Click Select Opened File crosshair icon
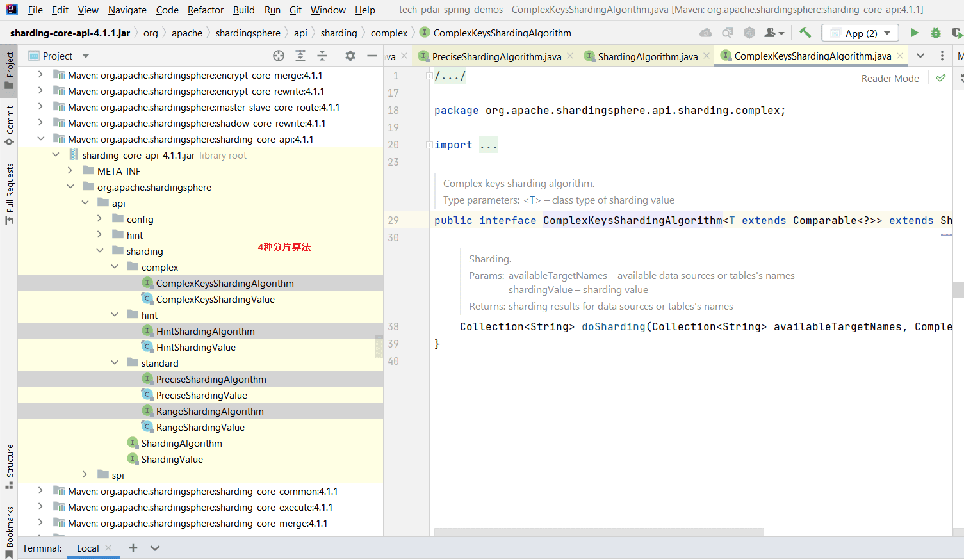This screenshot has width=964, height=560. coord(279,56)
